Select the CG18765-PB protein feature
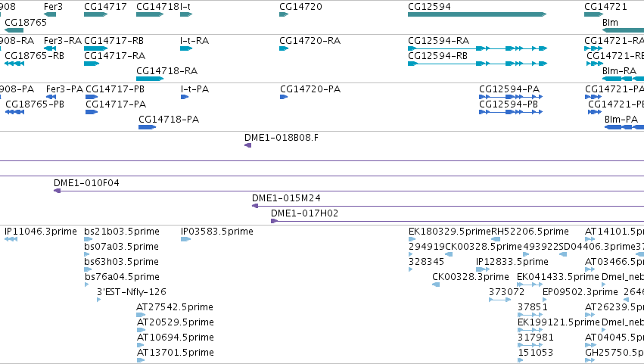This screenshot has width=644, height=364. pos(15,112)
